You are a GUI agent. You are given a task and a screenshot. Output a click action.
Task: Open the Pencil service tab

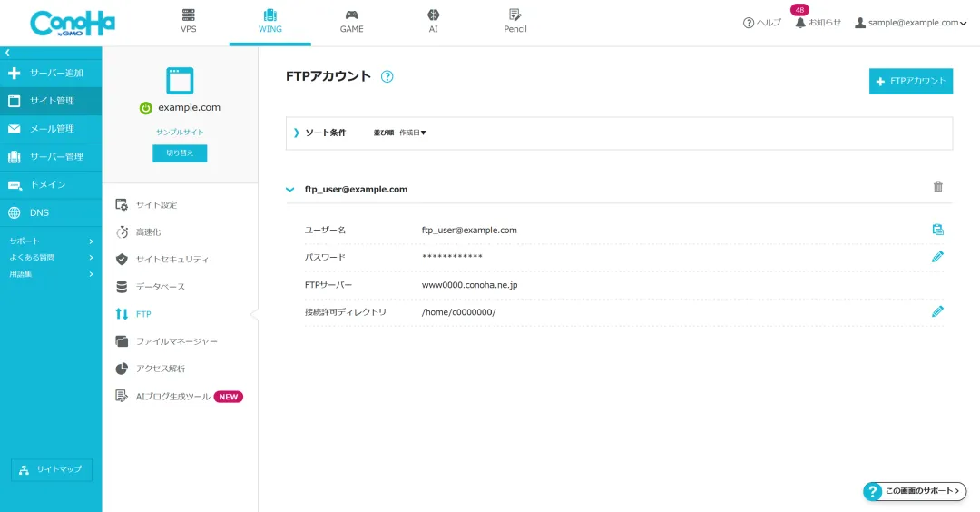point(515,21)
